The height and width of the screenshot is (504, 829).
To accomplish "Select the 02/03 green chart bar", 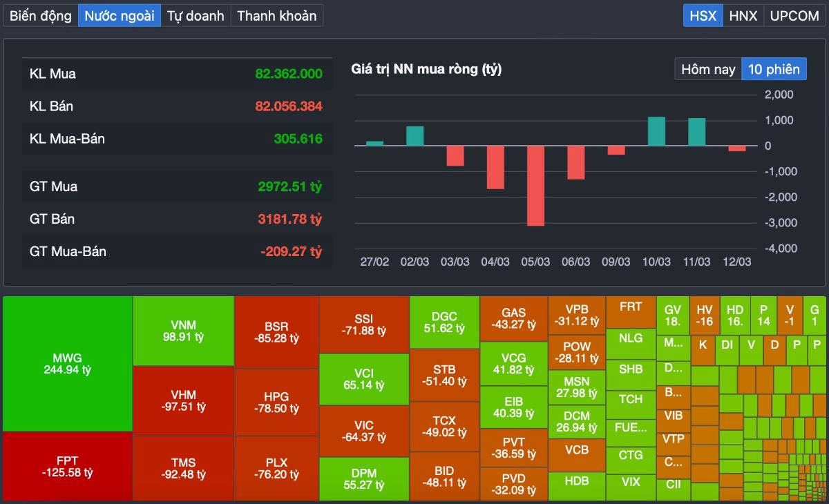I will pyautogui.click(x=414, y=136).
